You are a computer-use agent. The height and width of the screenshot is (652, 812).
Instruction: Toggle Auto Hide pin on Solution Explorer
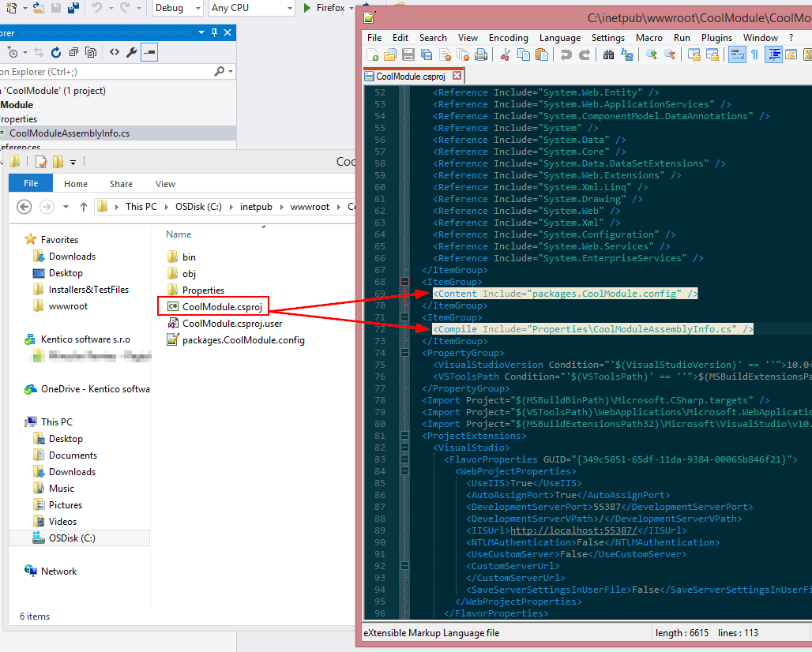214,32
